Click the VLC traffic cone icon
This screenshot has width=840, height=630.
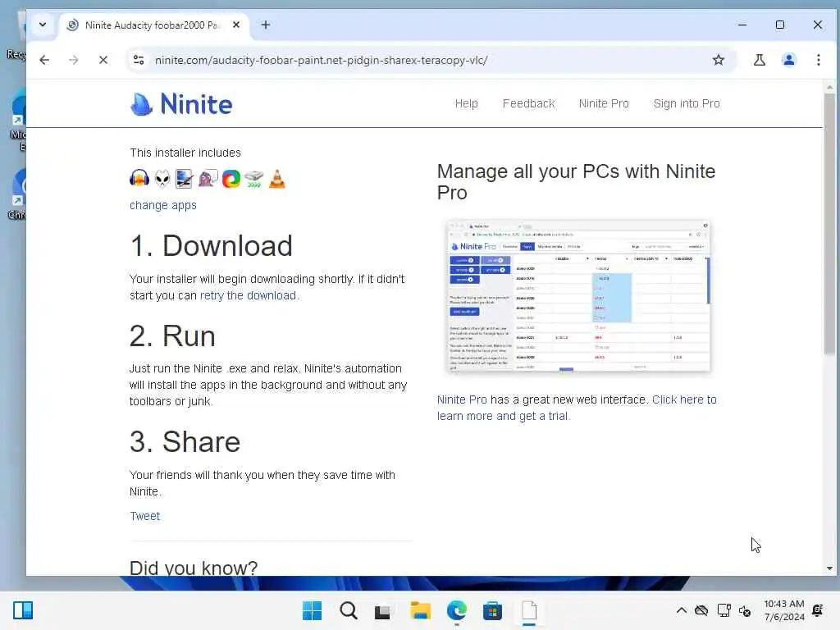277,178
